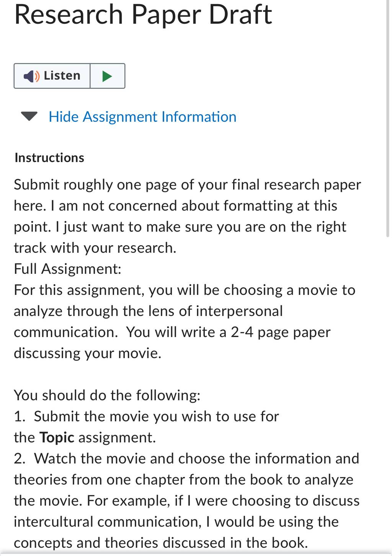Click the bold word Topic

click(x=57, y=437)
